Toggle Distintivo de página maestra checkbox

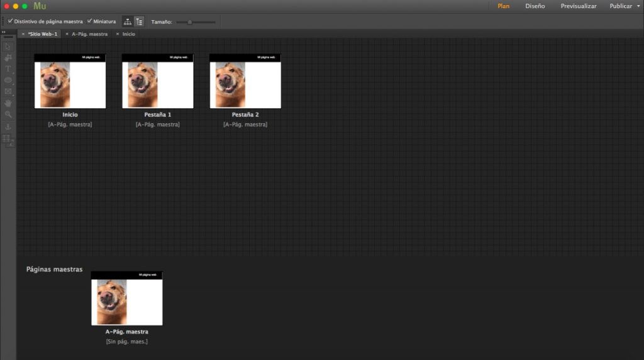click(10, 21)
